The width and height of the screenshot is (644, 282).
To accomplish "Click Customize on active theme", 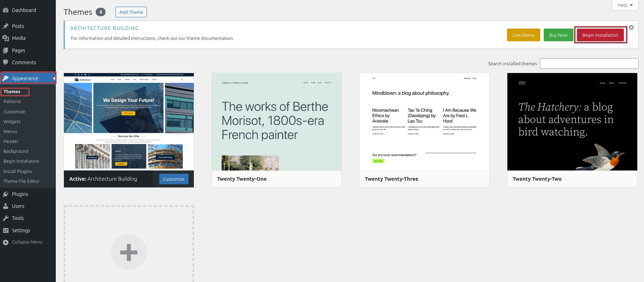I will coord(174,179).
